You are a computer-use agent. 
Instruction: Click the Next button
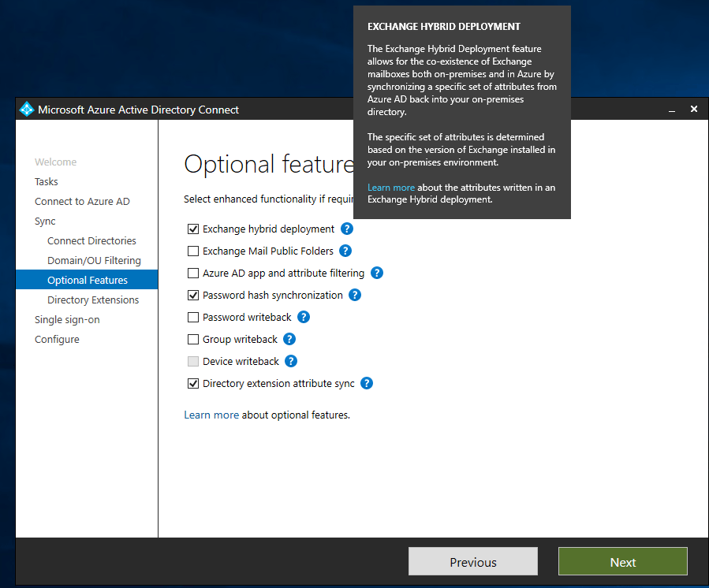click(x=622, y=561)
